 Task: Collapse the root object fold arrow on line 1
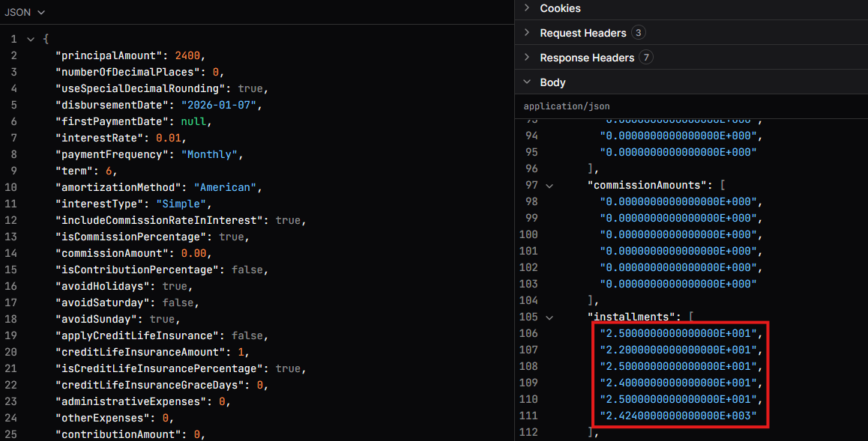tap(30, 39)
